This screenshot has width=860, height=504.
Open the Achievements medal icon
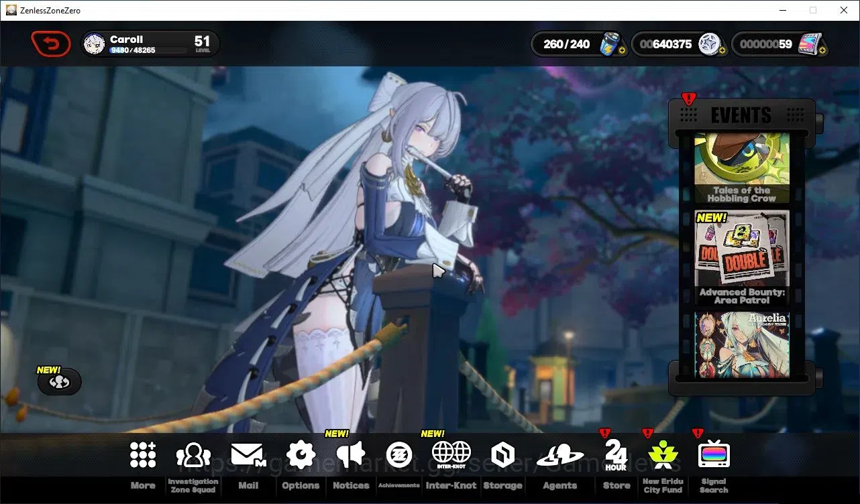coord(399,455)
